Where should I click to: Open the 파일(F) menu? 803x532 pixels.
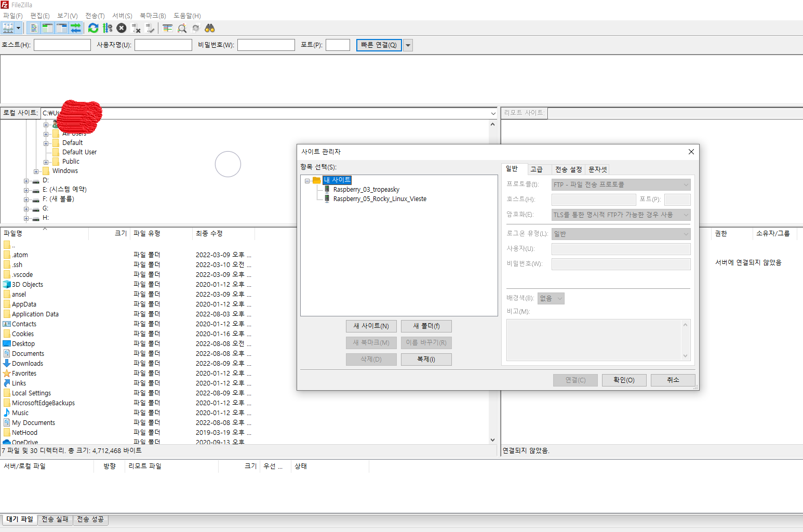pyautogui.click(x=13, y=16)
